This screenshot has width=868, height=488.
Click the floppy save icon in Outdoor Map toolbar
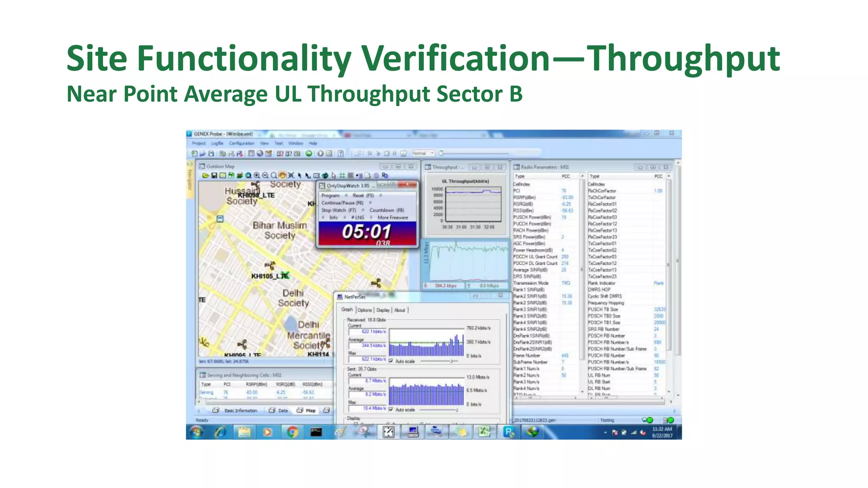click(x=214, y=175)
